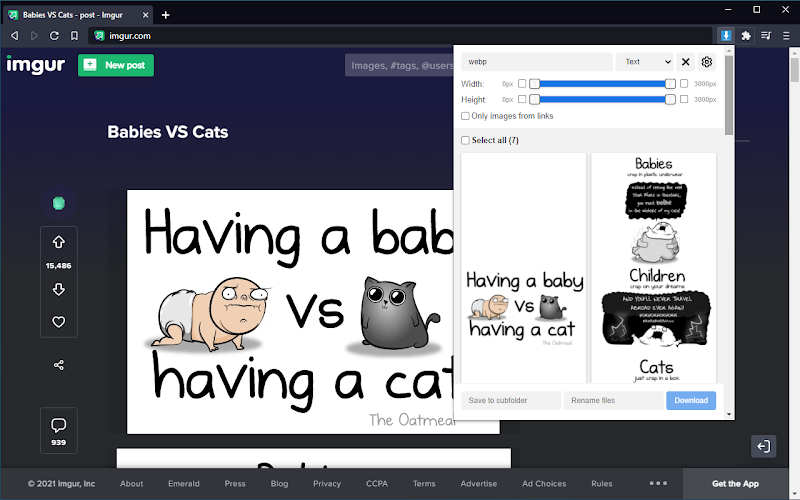Clear the webp filter with the X

[x=686, y=62]
